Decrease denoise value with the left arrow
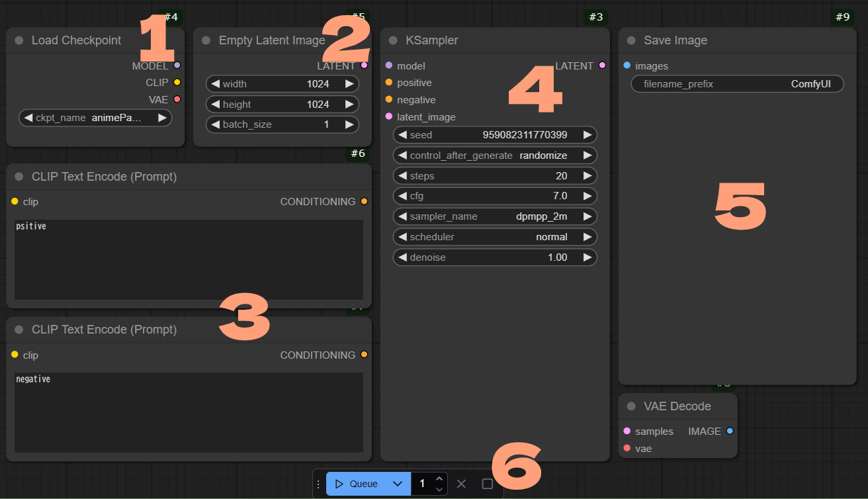 click(x=402, y=257)
